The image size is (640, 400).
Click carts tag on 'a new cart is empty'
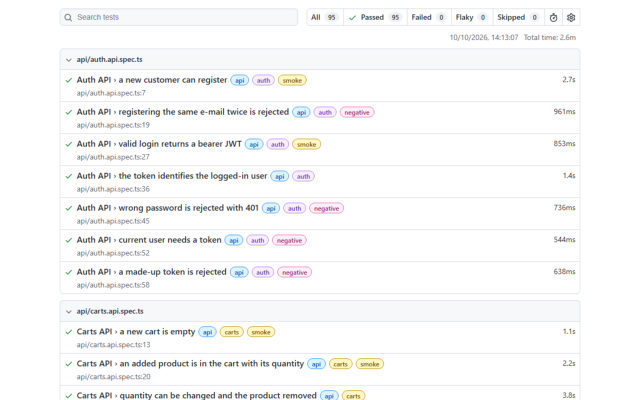pyautogui.click(x=231, y=332)
